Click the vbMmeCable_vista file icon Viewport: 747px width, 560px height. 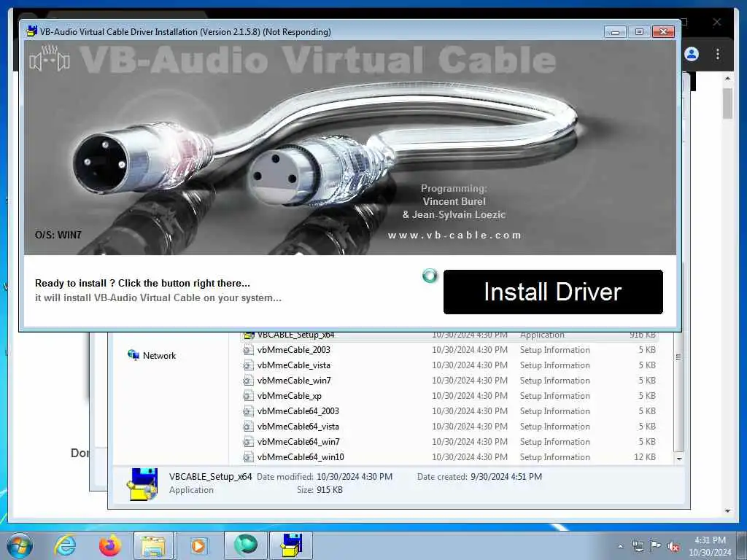pyautogui.click(x=248, y=365)
